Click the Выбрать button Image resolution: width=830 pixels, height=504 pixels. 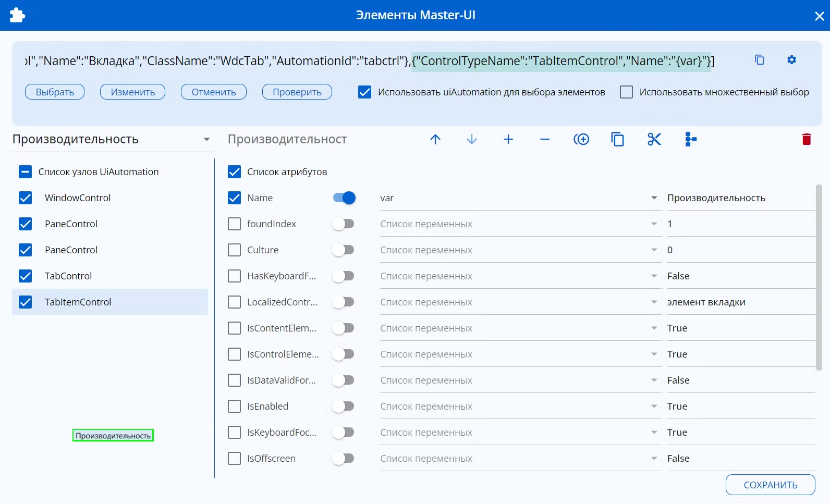click(55, 92)
